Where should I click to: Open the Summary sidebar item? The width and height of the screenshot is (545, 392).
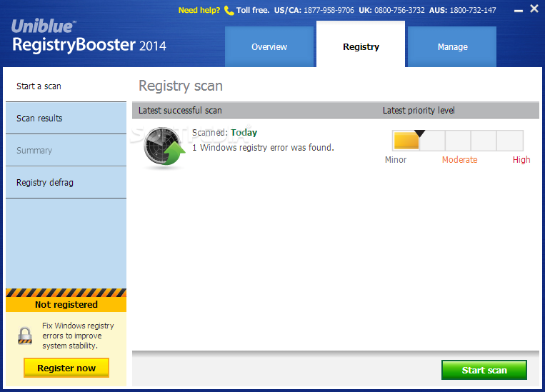66,150
